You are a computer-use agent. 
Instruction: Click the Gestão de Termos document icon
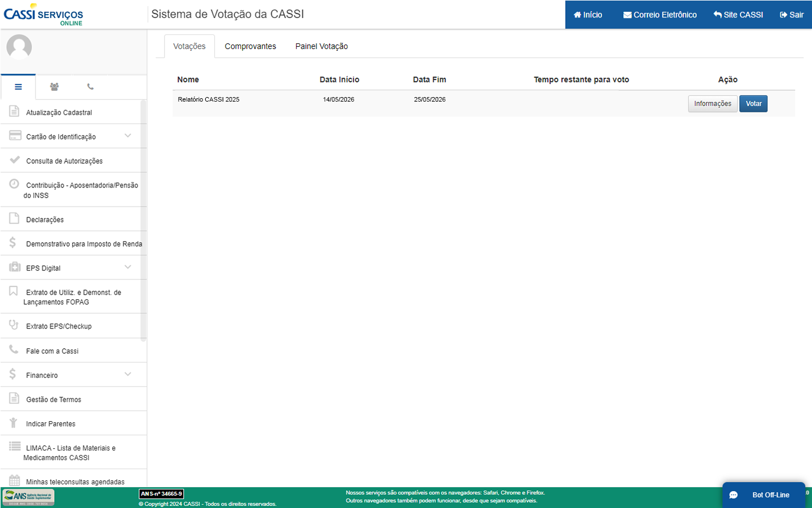pos(14,398)
